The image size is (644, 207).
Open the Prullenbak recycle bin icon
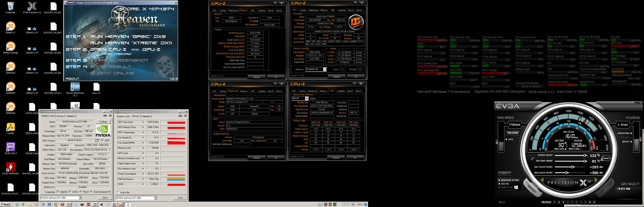click(11, 6)
